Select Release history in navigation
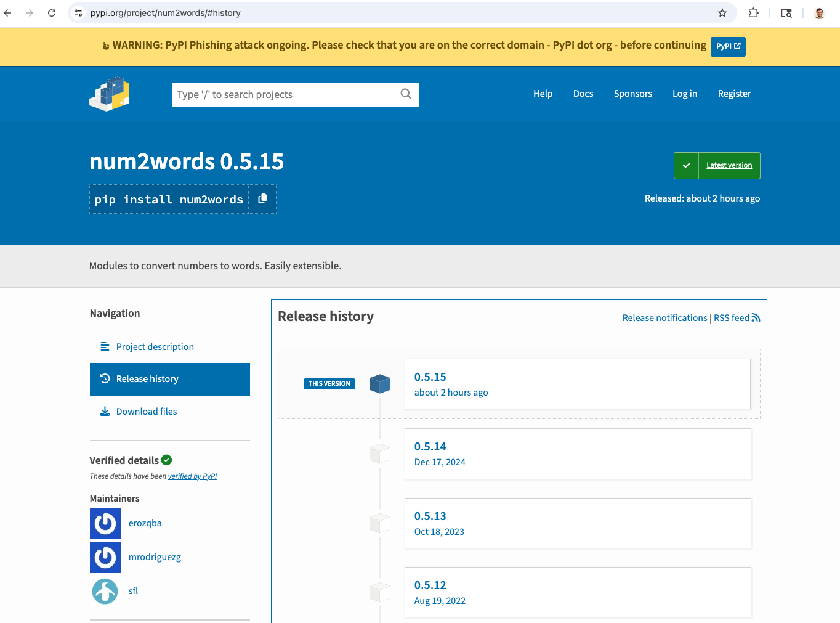 point(170,379)
